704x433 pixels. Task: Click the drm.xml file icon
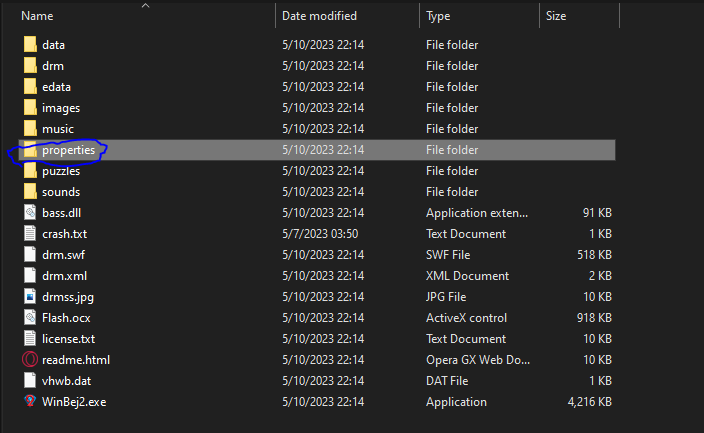pyautogui.click(x=29, y=276)
